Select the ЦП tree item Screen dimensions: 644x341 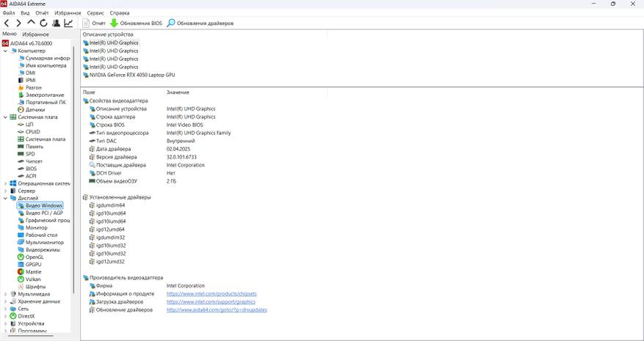tap(26, 125)
